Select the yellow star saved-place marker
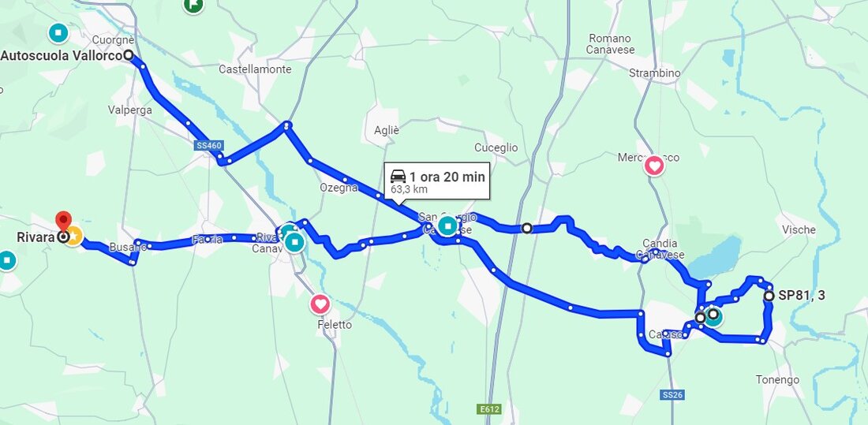The image size is (868, 425). click(73, 237)
